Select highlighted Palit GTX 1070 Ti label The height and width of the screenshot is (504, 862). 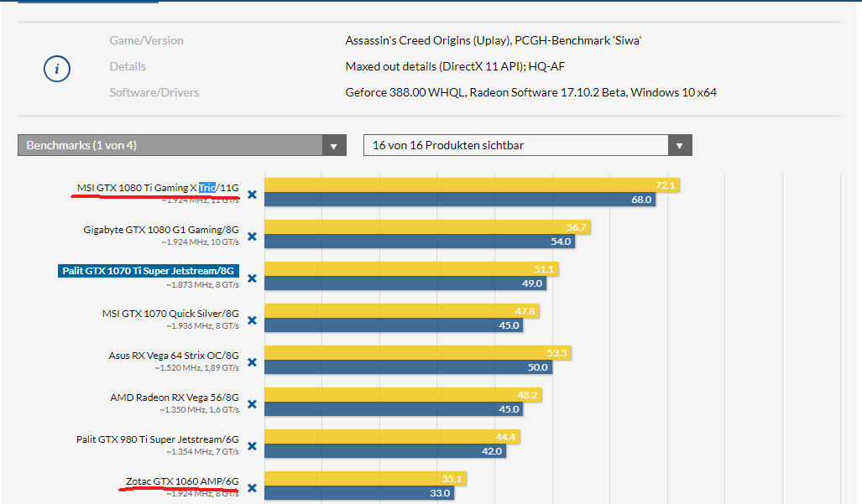click(149, 271)
